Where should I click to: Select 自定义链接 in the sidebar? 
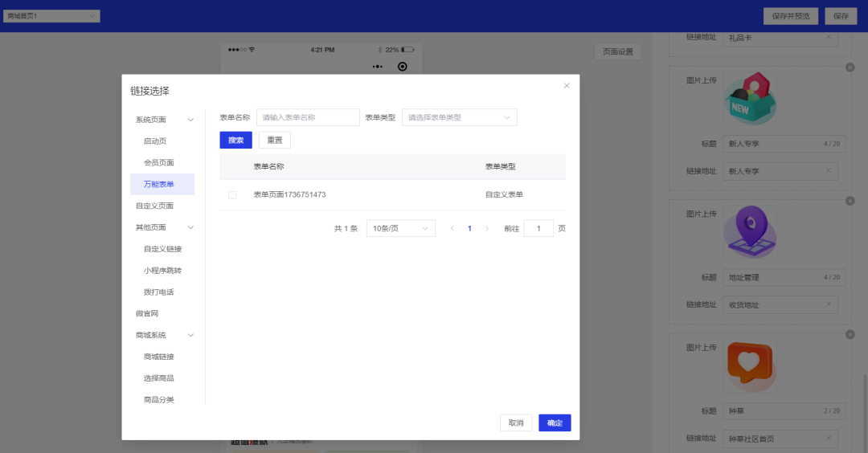point(162,249)
